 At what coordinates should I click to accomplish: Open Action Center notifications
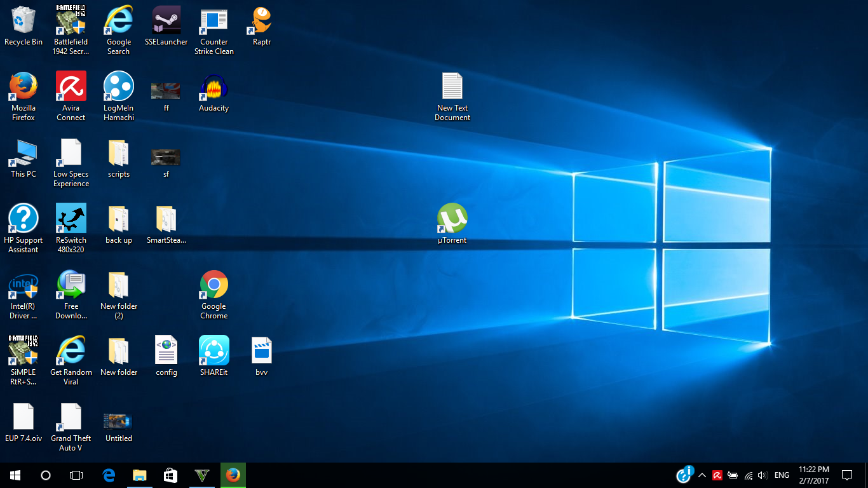[x=847, y=475]
